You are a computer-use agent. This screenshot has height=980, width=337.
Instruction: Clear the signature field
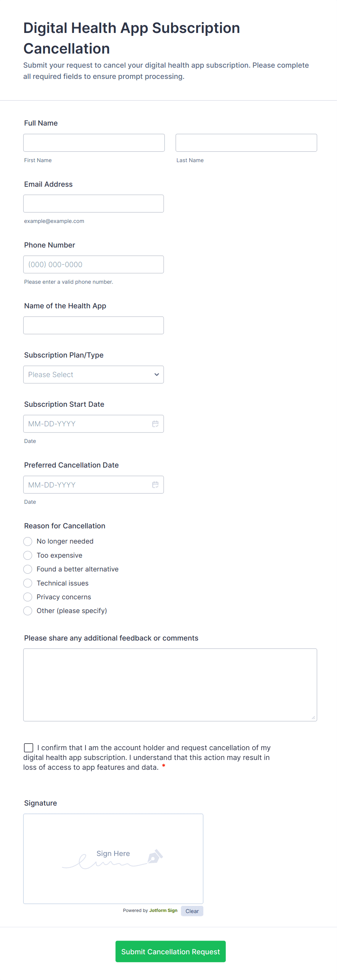pos(192,911)
